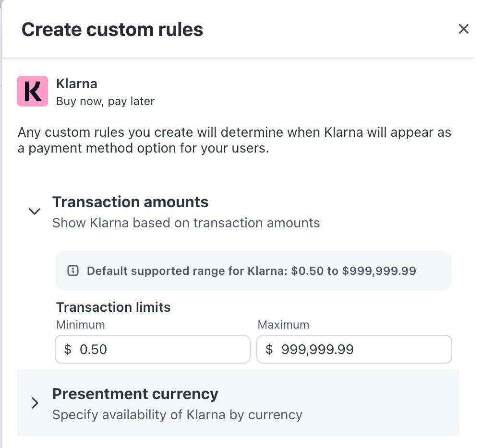Image resolution: width=482 pixels, height=448 pixels.
Task: Click the info icon beside default range
Action: (x=73, y=271)
